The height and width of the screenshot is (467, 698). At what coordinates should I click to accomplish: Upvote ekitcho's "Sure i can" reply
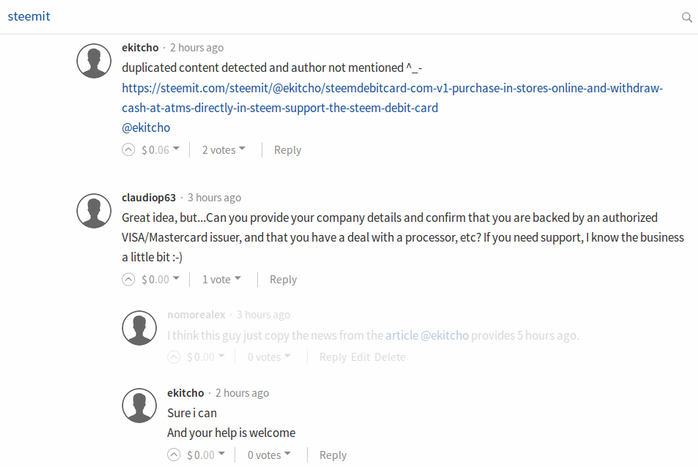tap(174, 455)
